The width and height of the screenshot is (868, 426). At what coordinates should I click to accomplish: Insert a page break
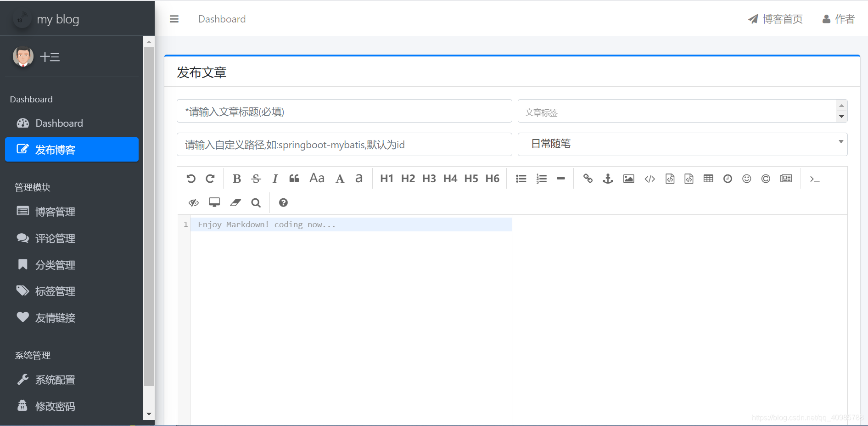[x=786, y=179]
